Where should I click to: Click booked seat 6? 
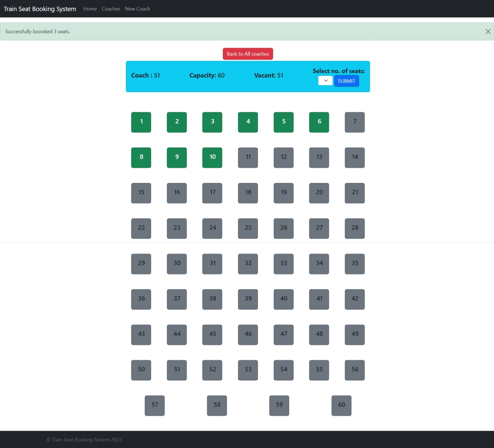click(319, 122)
